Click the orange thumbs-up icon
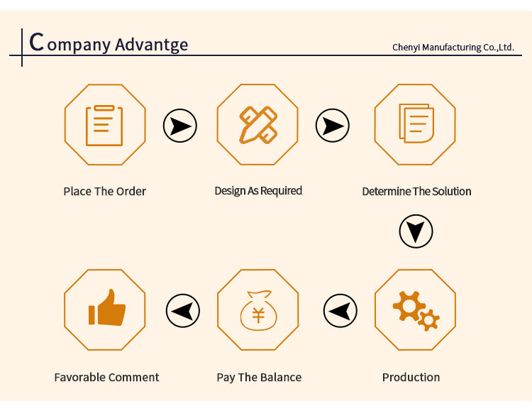The height and width of the screenshot is (411, 532). [105, 310]
